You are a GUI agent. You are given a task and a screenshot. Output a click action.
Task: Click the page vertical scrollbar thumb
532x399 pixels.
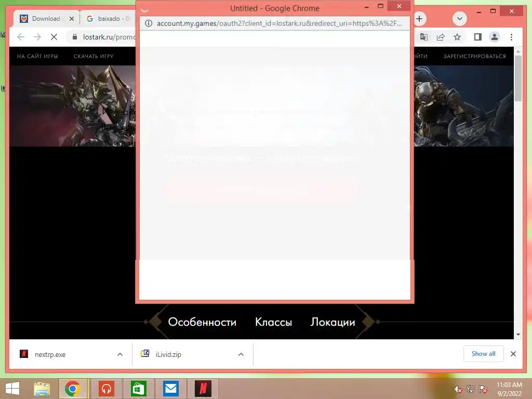(x=518, y=78)
